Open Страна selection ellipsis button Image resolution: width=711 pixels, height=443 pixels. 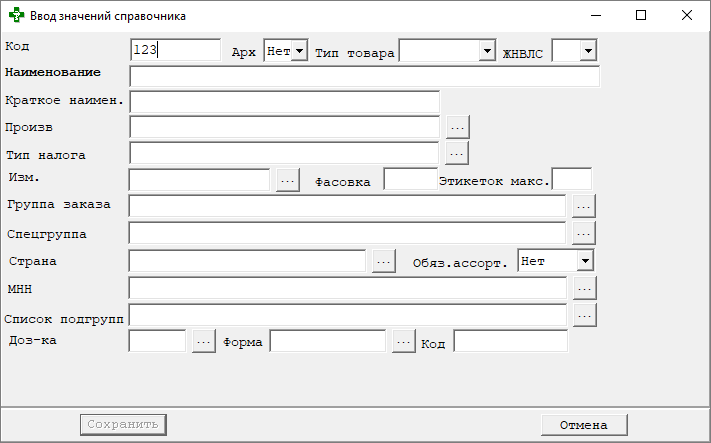[x=384, y=260]
